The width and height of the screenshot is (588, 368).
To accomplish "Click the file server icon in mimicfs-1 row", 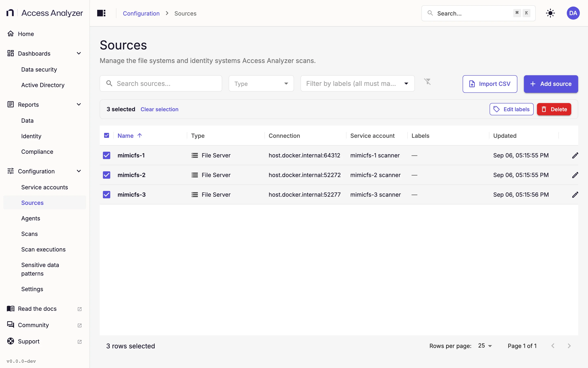I will 195,155.
